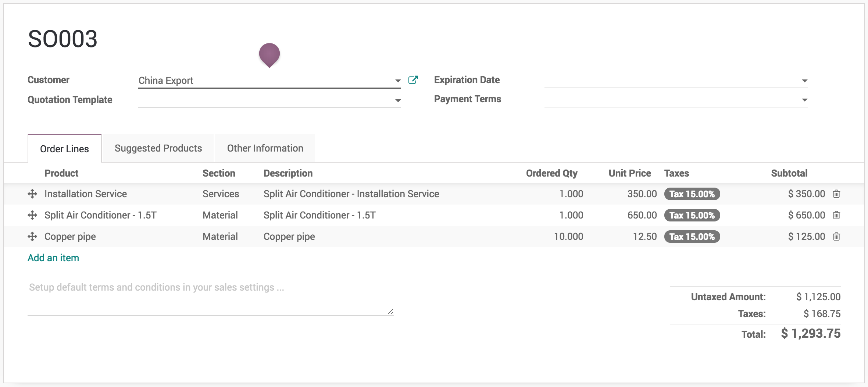
Task: Click the Add an item link
Action: [53, 258]
